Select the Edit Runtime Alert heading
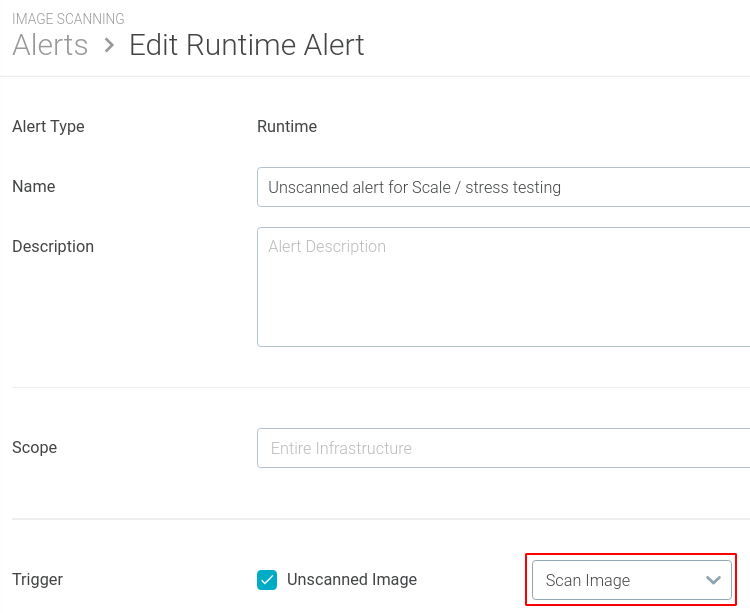The image size is (750, 613). coord(247,45)
